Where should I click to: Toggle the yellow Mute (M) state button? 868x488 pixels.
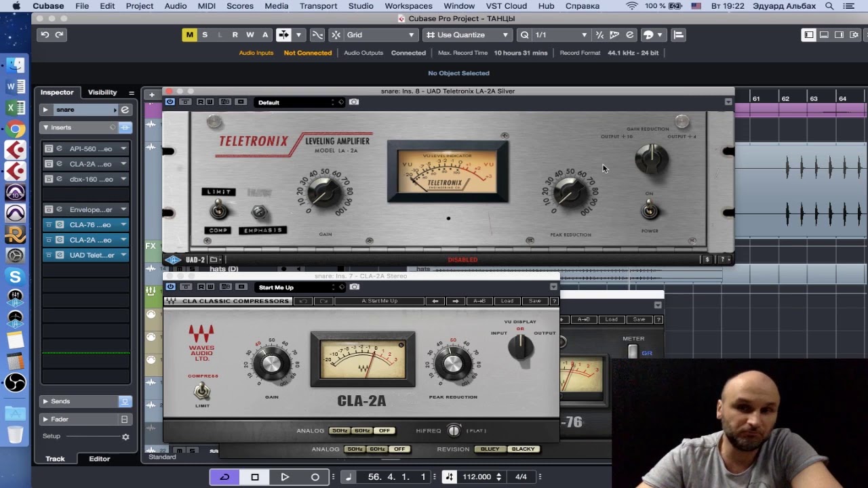point(189,35)
